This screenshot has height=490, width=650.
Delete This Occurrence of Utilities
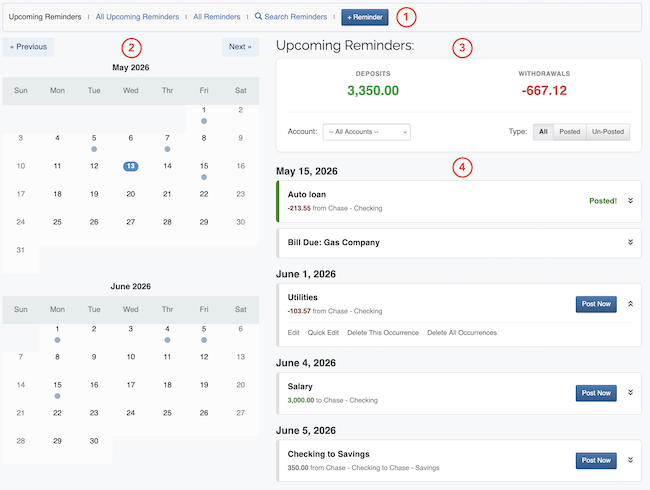(x=383, y=332)
